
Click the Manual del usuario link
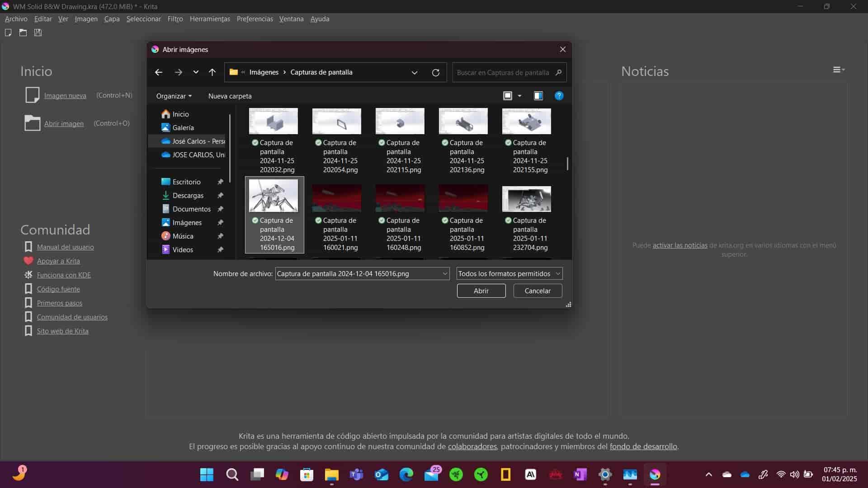[x=65, y=247]
